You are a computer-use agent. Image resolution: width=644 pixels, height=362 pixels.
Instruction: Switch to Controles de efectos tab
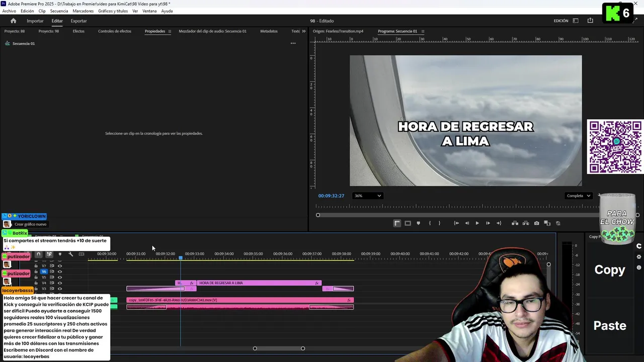click(x=115, y=31)
